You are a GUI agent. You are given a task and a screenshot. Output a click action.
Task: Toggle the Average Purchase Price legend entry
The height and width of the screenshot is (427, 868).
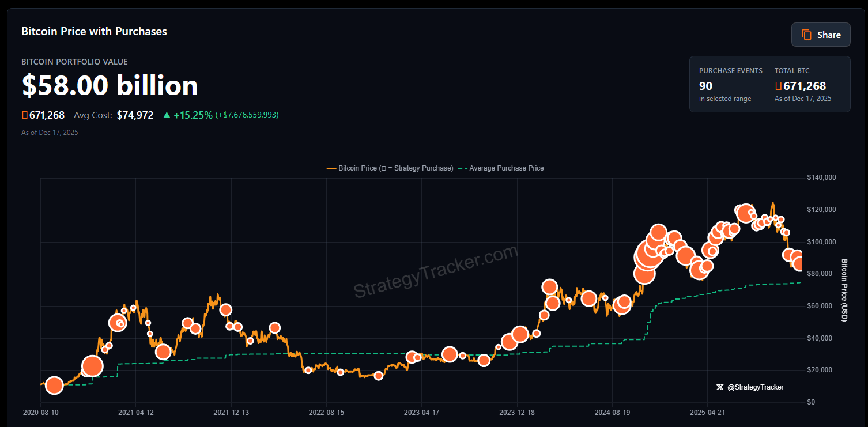point(506,168)
